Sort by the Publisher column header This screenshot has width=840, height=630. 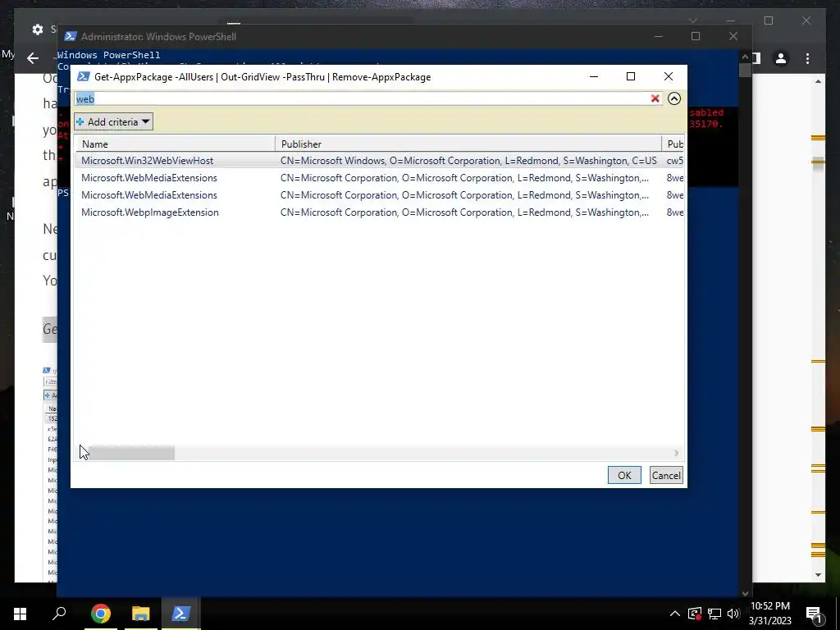(468, 144)
